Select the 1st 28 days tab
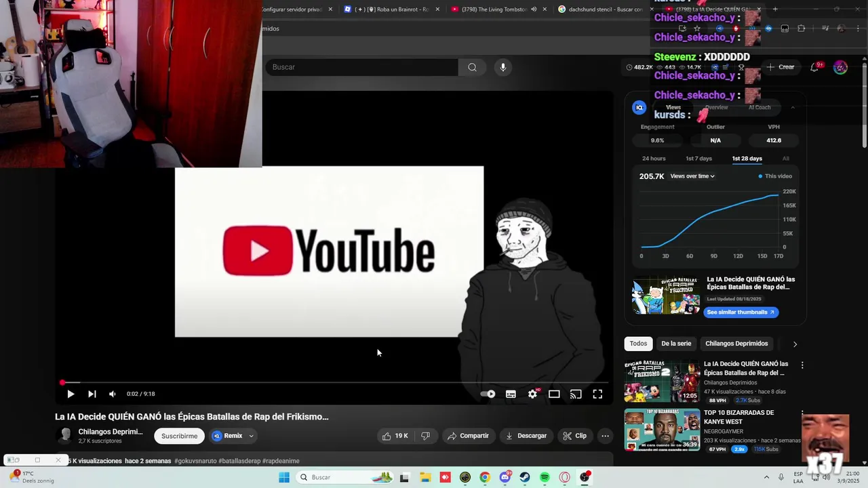This screenshot has height=488, width=868. pos(747,159)
